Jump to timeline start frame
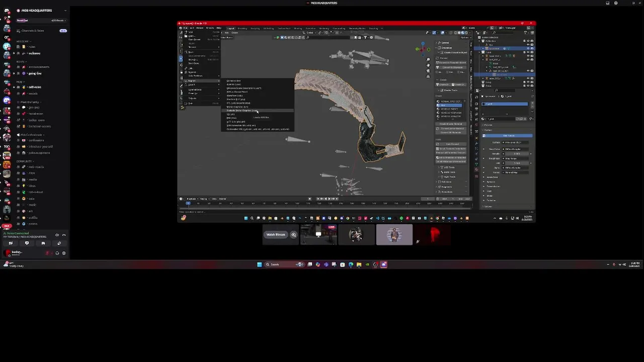The height and width of the screenshot is (362, 644). [317, 199]
